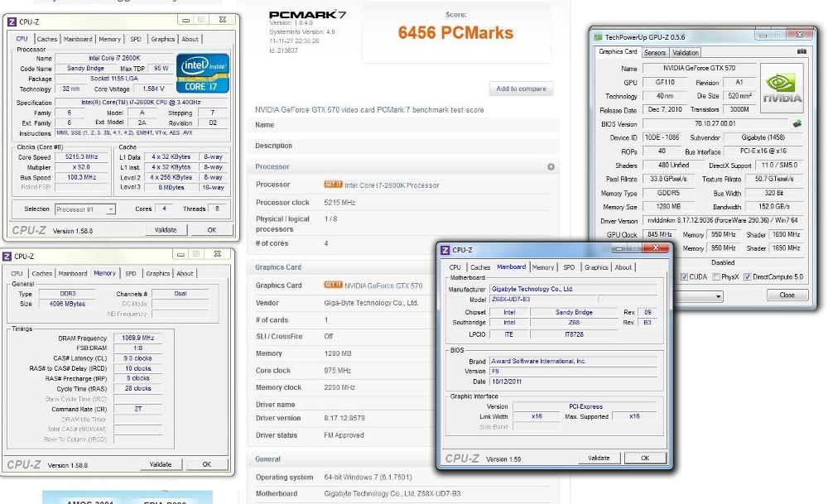Image resolution: width=828 pixels, height=504 pixels.
Task: Select Sensors tab in GPU-Z
Action: (655, 53)
